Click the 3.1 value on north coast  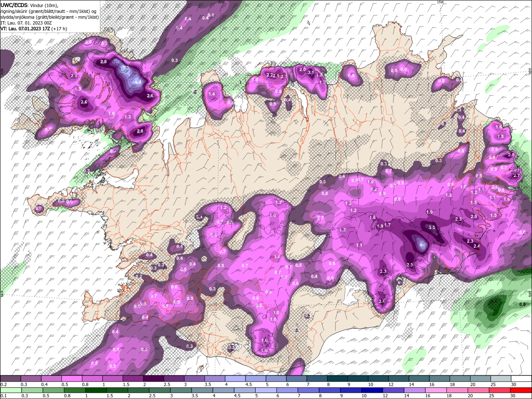click(310, 73)
